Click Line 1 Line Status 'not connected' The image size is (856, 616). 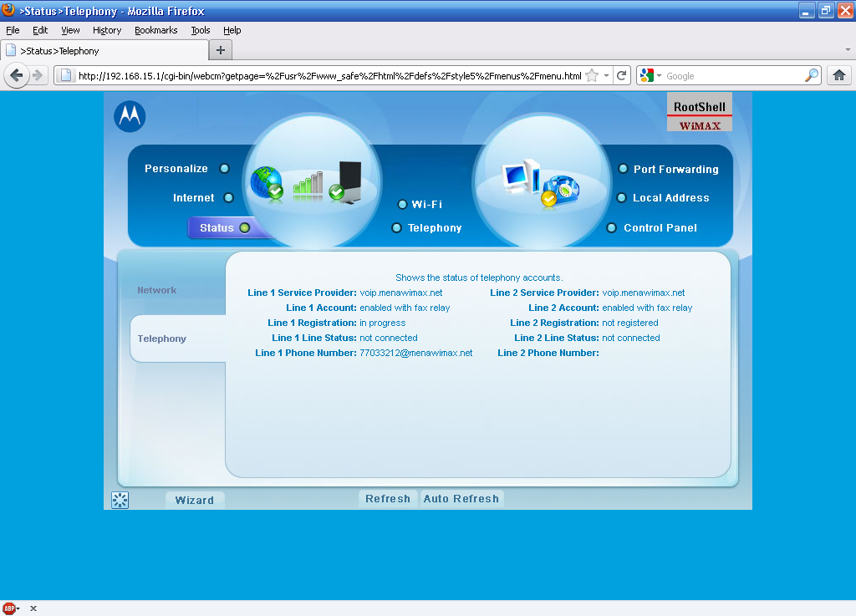point(388,338)
